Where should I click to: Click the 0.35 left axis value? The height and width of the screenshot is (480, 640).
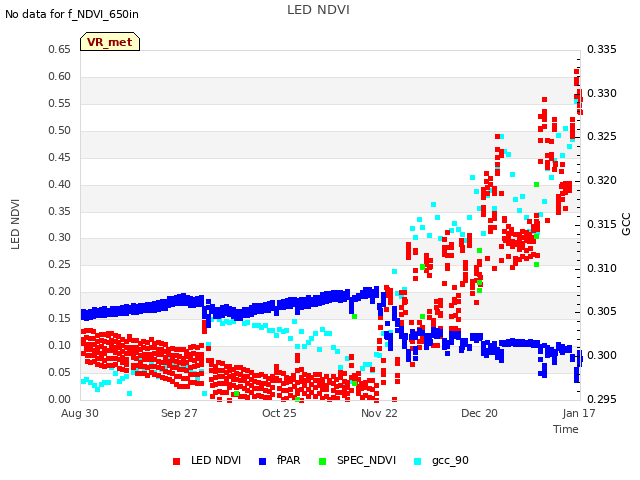(x=59, y=211)
